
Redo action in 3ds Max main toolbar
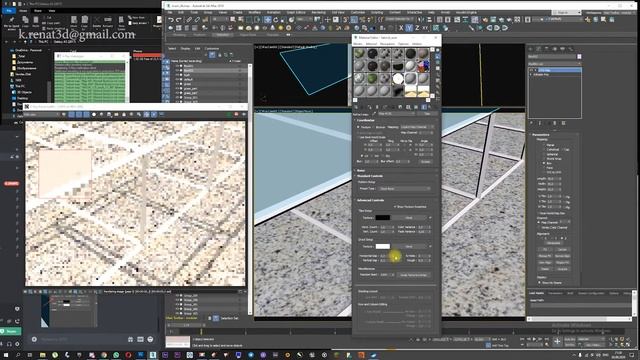tap(178, 20)
